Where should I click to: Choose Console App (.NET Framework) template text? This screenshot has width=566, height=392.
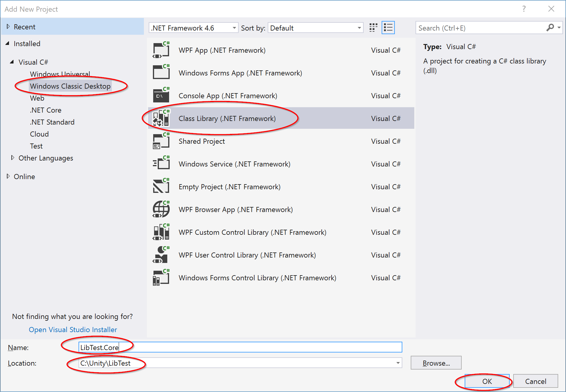click(228, 96)
